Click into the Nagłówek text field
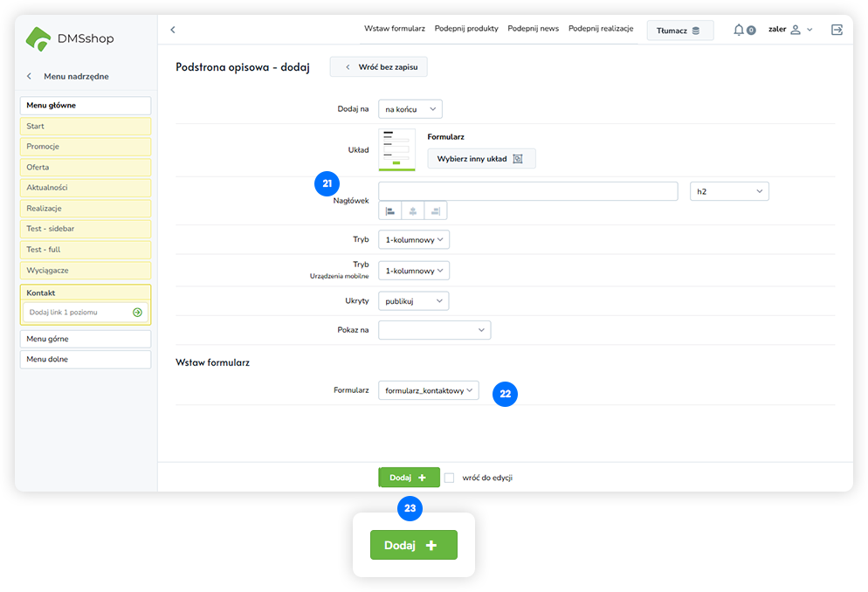868x592 pixels. pos(527,191)
